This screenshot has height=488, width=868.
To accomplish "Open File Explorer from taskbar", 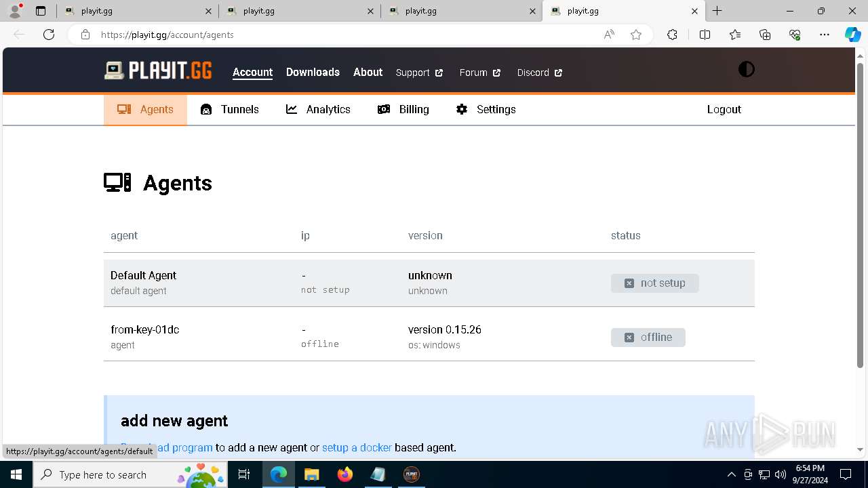I will tap(311, 474).
